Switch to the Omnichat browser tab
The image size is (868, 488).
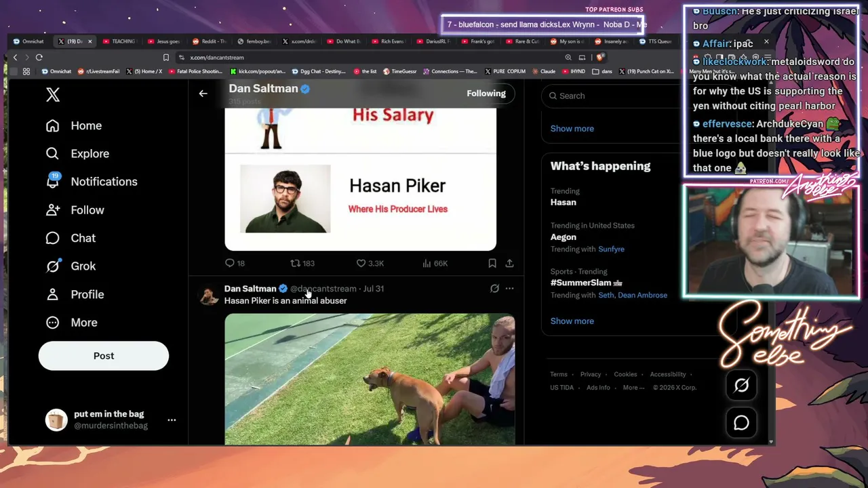coord(28,41)
